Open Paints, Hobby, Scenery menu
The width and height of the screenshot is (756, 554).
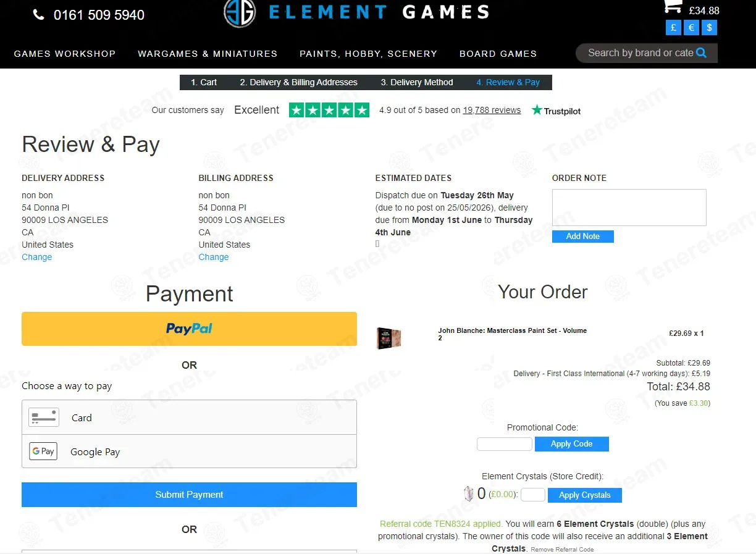click(x=368, y=54)
